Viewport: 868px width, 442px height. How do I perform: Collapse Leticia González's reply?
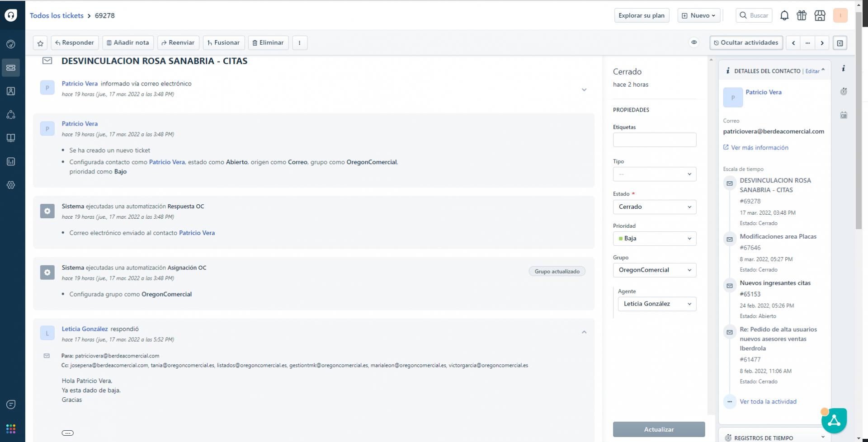pos(584,332)
